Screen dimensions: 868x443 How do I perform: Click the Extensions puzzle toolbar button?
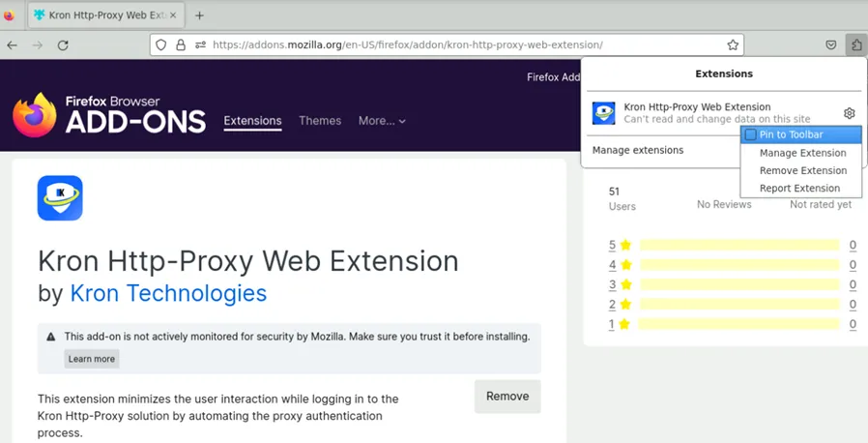856,44
